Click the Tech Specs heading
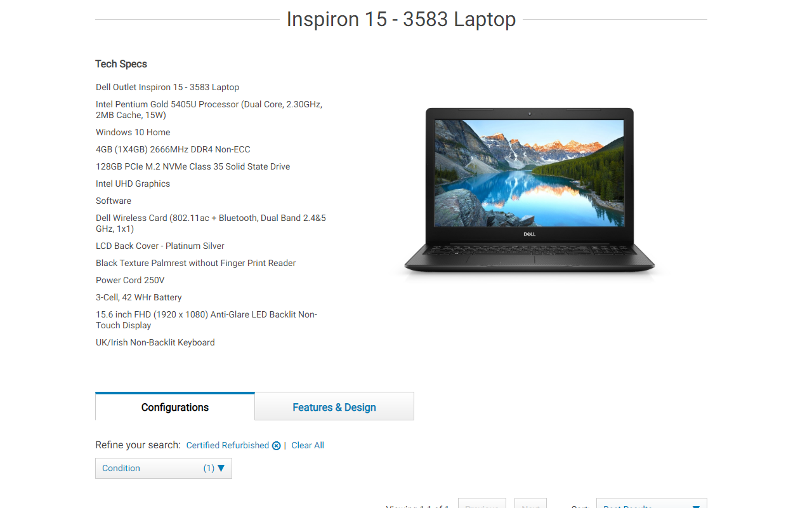Screen dimensions: 812x508 pos(121,64)
